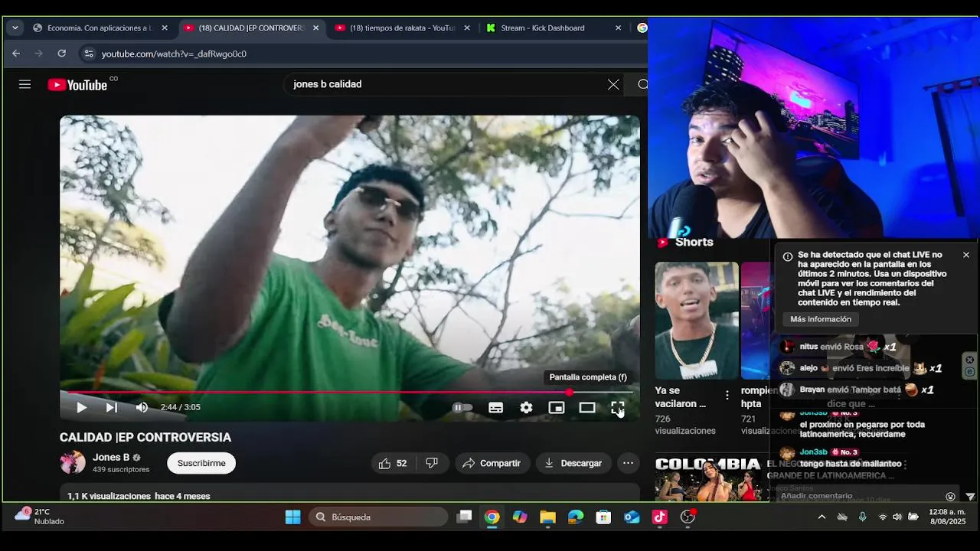
Task: Open the emoji picker in comment box
Action: [950, 497]
